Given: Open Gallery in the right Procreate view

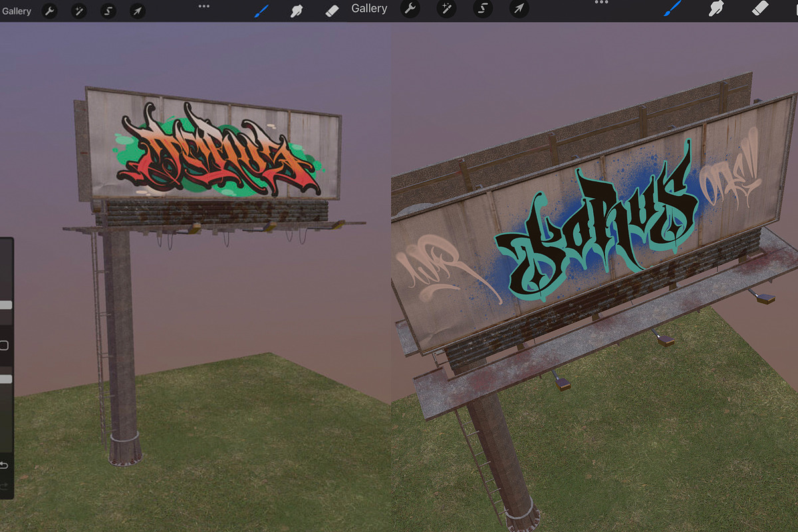Looking at the screenshot, I should coord(369,9).
